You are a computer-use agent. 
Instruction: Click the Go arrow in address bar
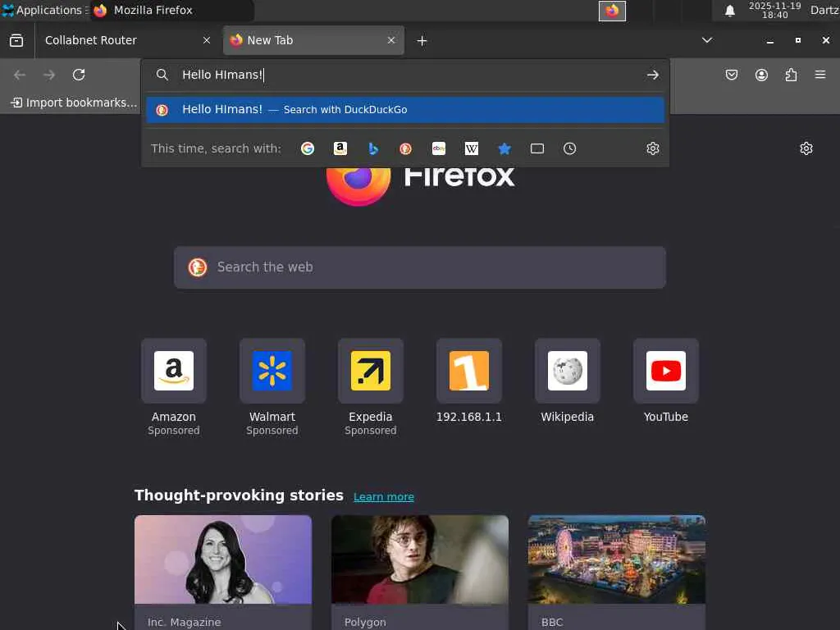coord(652,75)
